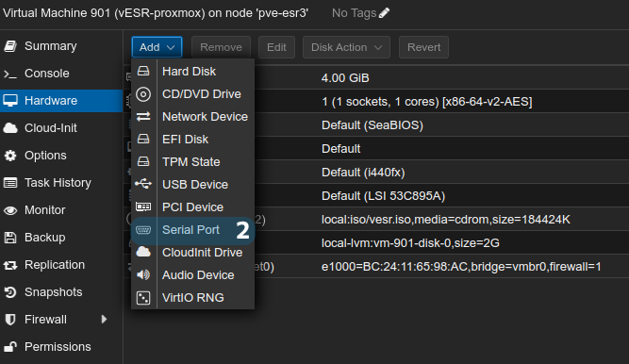Image resolution: width=629 pixels, height=364 pixels.
Task: Open the Permissions section label
Action: pos(58,347)
